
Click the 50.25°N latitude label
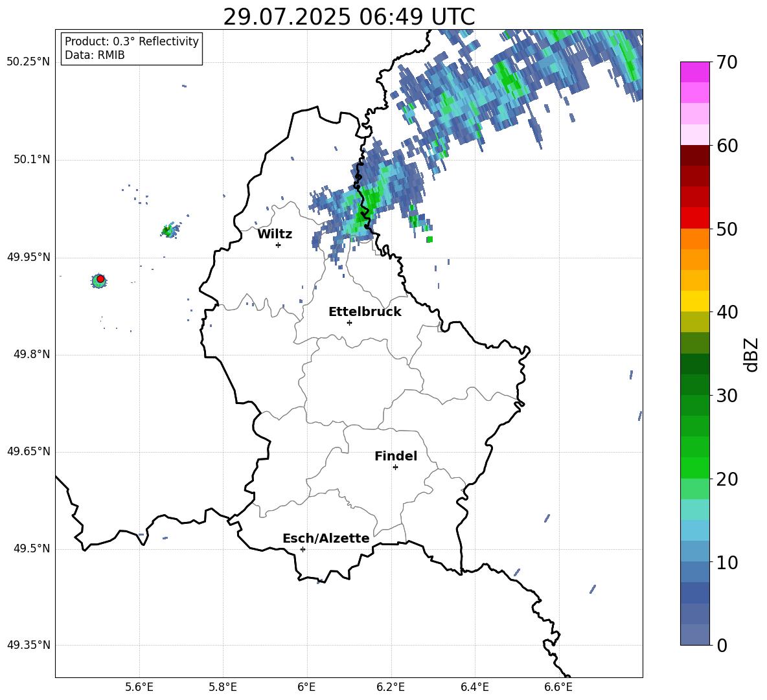[x=29, y=62]
